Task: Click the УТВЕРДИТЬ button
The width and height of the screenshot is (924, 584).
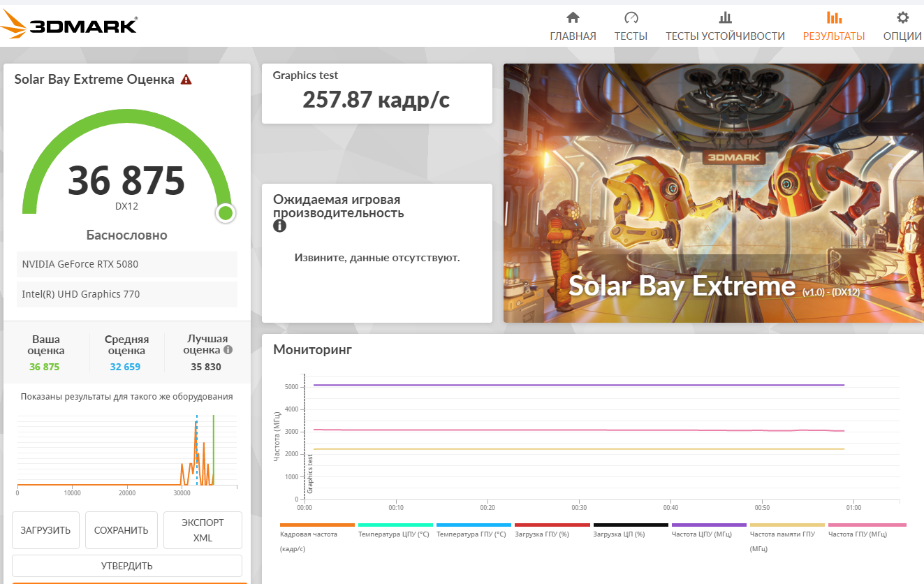Action: pos(127,566)
